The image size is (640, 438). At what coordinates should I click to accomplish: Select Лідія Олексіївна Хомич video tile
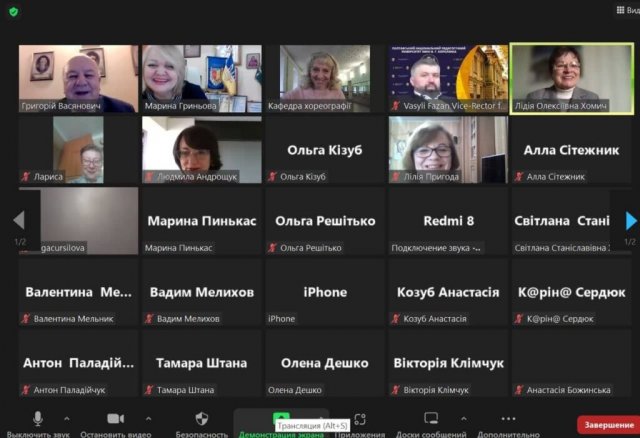click(573, 77)
